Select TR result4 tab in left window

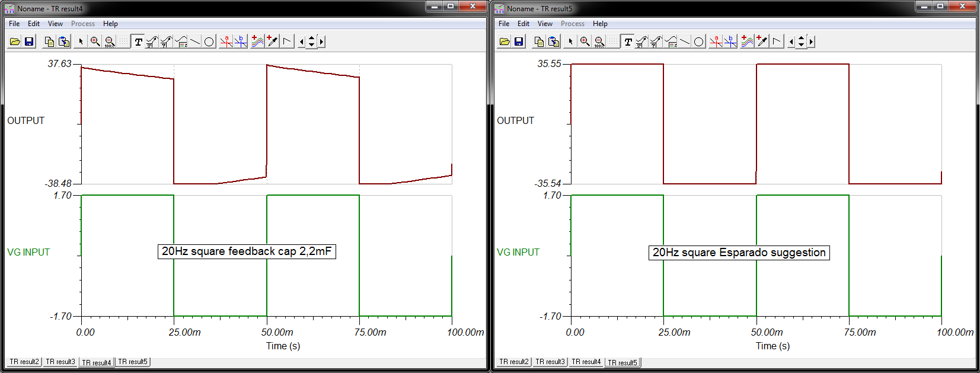(97, 362)
